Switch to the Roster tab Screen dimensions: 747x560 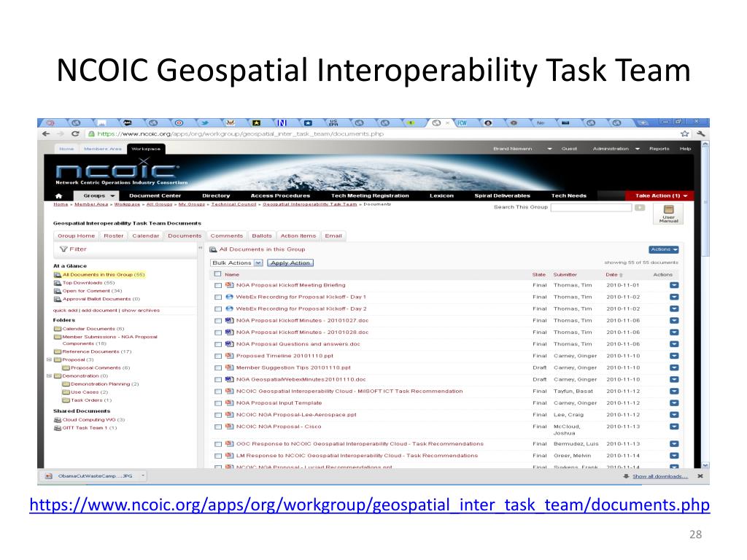tap(113, 236)
